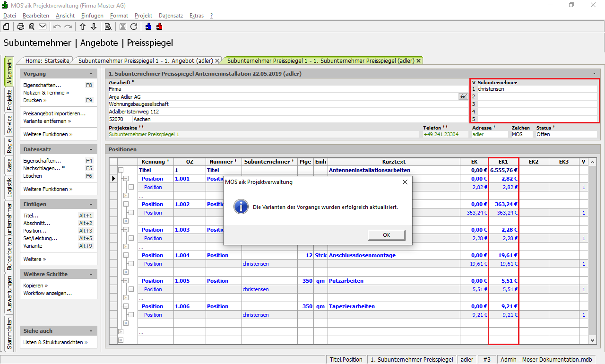Collapse tree node of position 1.004
The height and width of the screenshot is (364, 605).
(x=126, y=255)
